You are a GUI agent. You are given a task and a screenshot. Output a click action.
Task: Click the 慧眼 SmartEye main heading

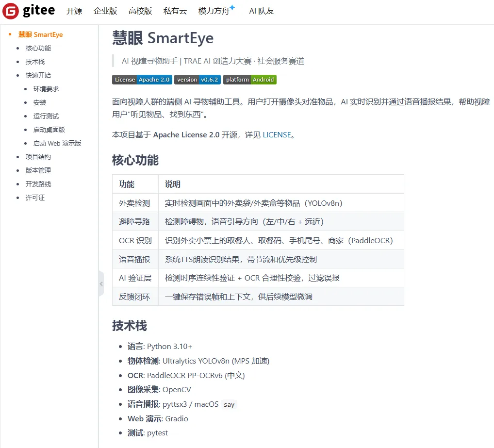163,38
